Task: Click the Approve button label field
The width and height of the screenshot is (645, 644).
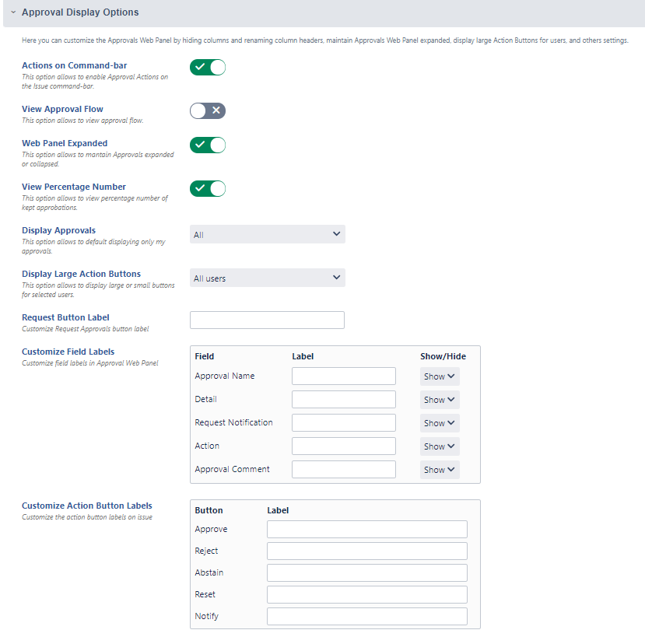Action: pos(366,530)
